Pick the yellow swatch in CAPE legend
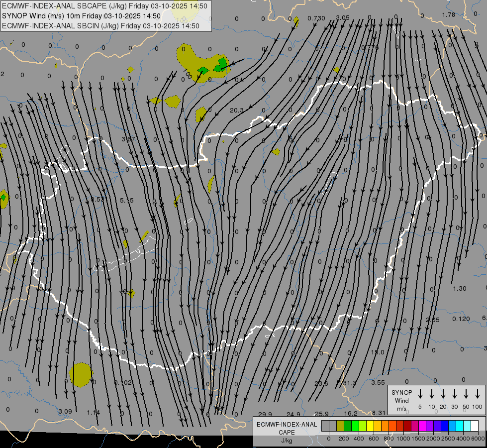The height and width of the screenshot is (448, 487). click(370, 426)
